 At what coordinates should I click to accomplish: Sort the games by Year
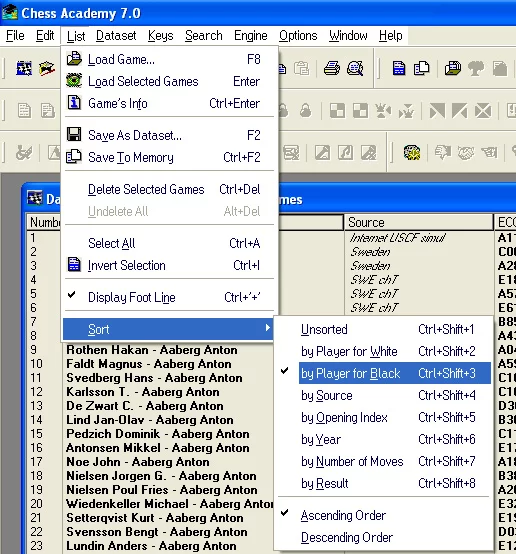point(383,439)
